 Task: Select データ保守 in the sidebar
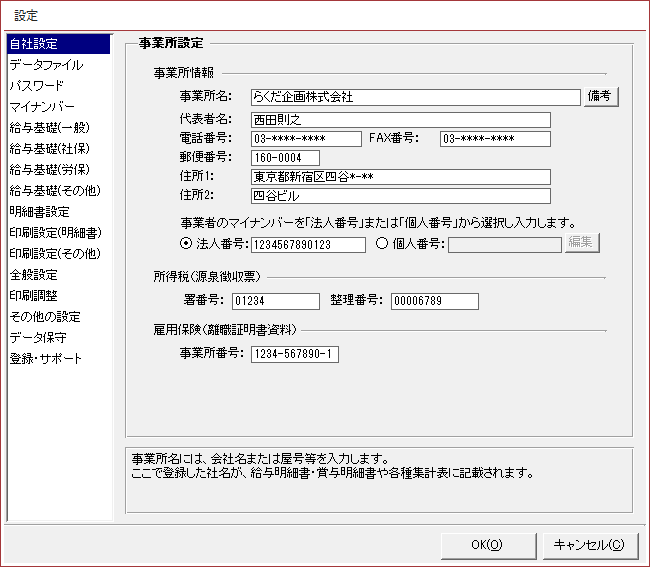click(38, 338)
